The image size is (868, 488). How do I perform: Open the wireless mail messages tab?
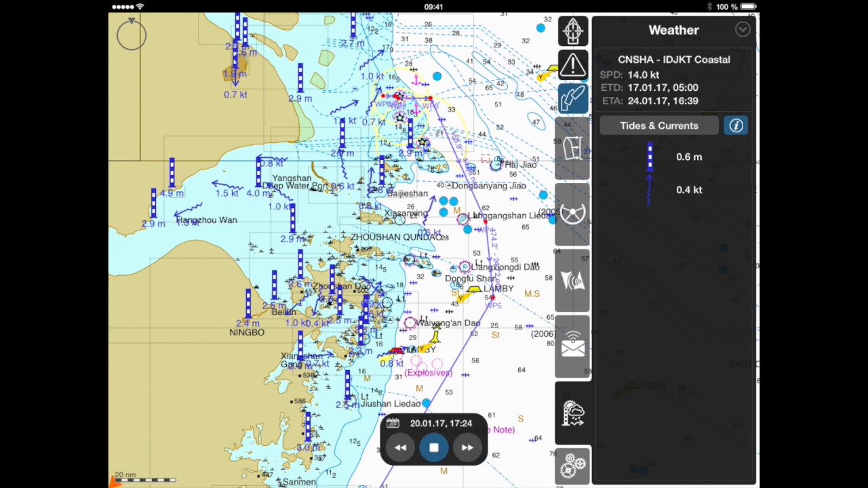(x=572, y=346)
